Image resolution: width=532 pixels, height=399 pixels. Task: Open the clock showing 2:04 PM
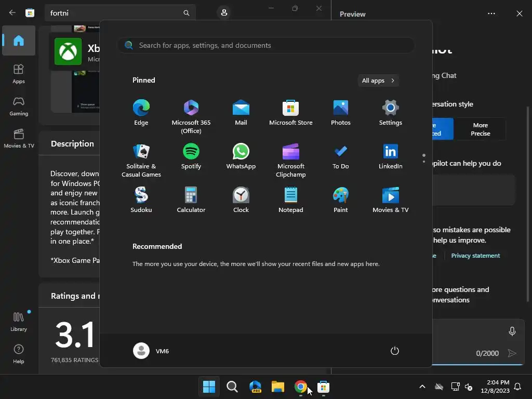(x=495, y=387)
